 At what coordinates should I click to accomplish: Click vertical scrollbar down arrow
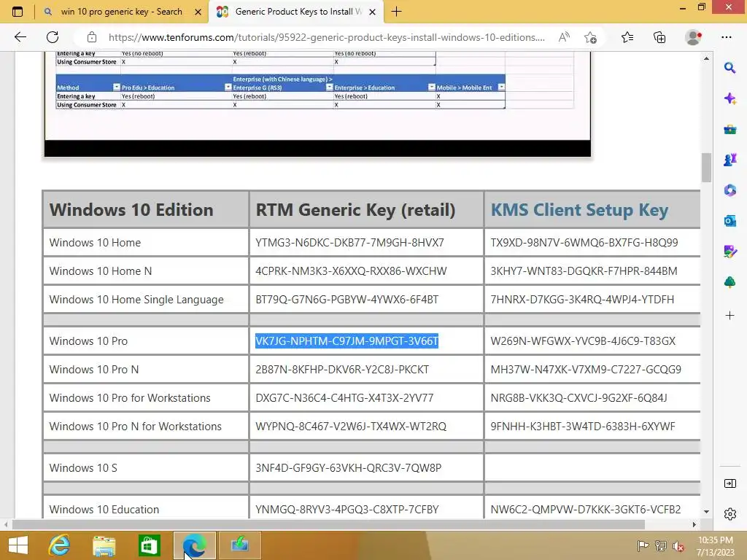(x=706, y=511)
